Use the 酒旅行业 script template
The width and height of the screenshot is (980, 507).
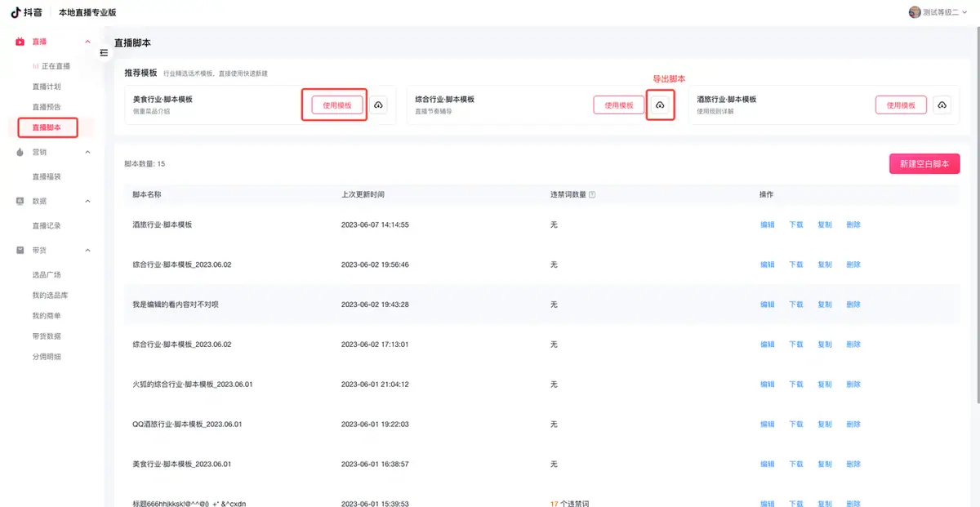(902, 105)
